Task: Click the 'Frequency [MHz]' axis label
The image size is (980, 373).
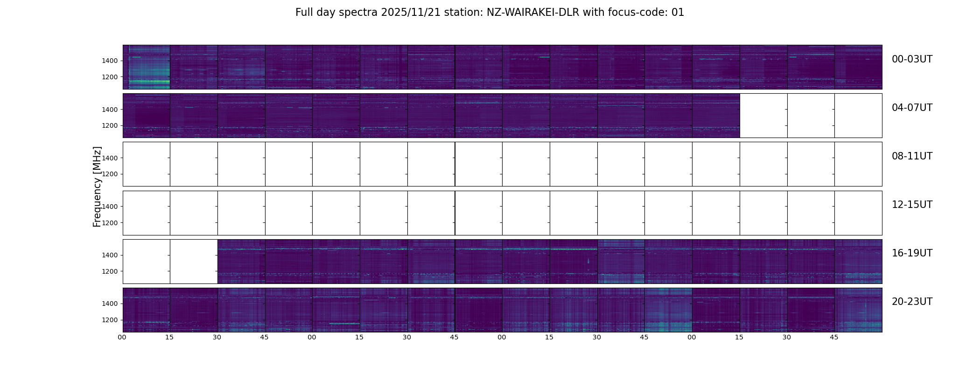Action: point(97,186)
